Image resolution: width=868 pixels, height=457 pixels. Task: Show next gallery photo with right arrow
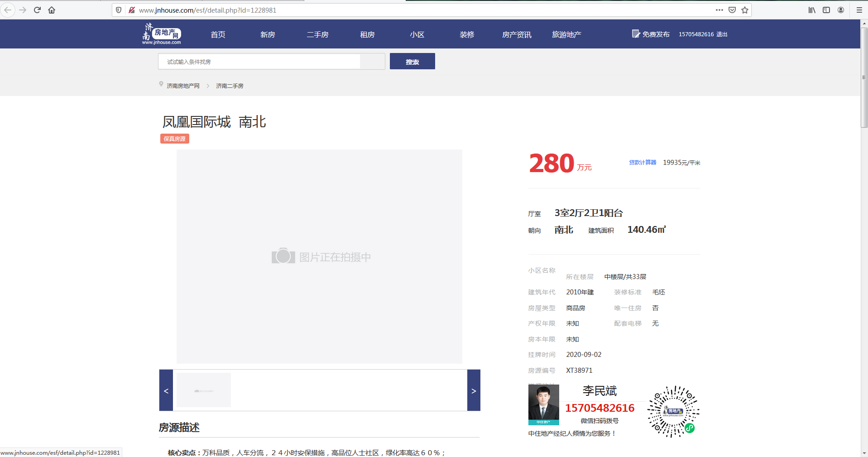[474, 390]
